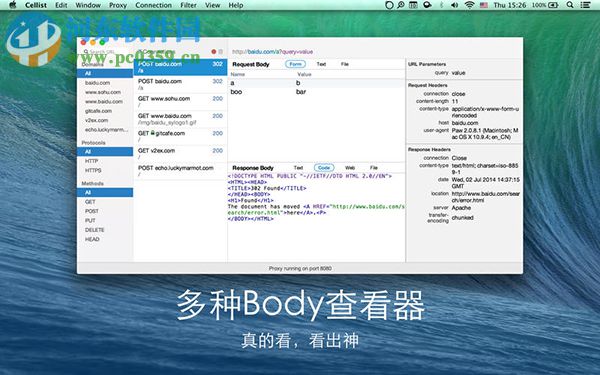Select the unhighlighted POST baidu.com /a request
This screenshot has height=375, width=600.
(180, 85)
